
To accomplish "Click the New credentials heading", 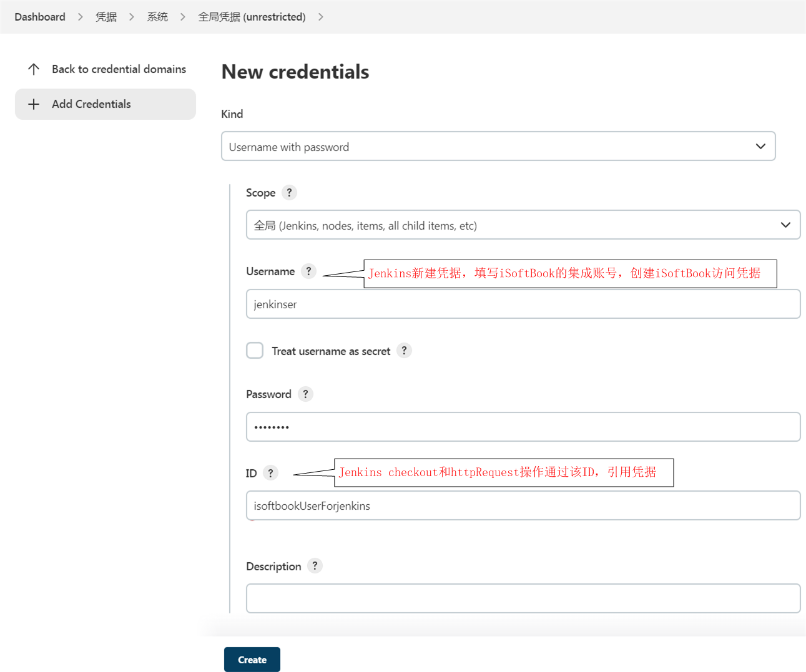I will (x=295, y=72).
